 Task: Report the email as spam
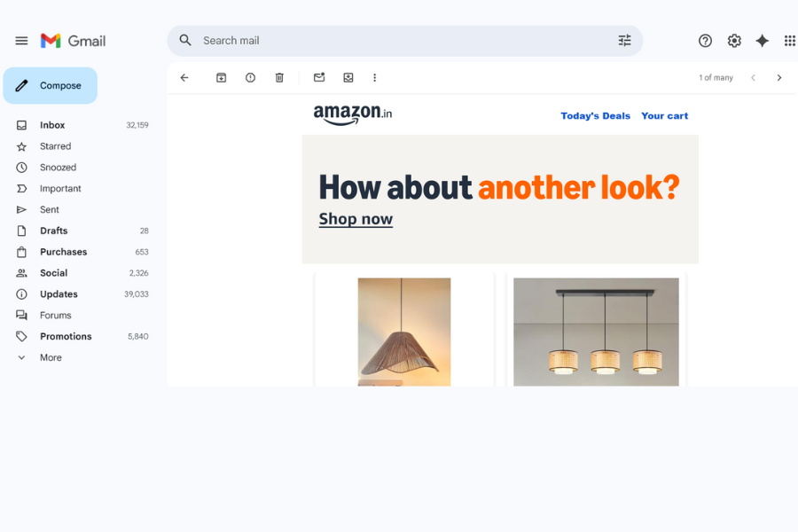250,77
